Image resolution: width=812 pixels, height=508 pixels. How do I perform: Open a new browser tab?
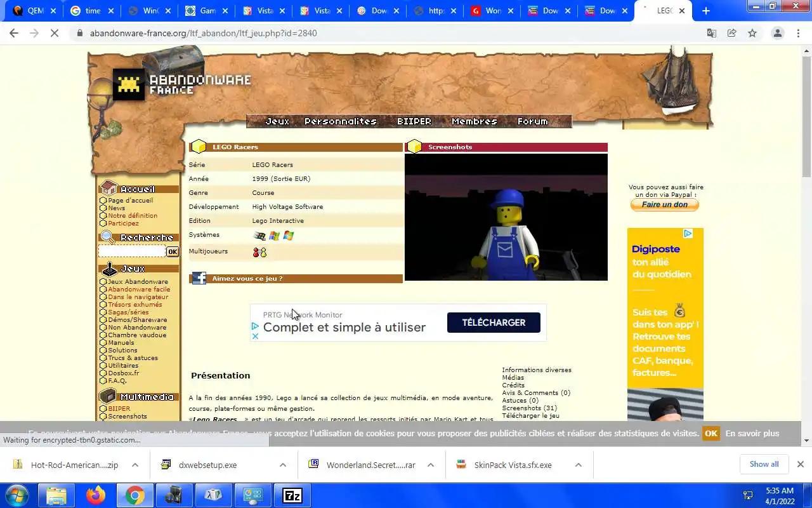coord(706,11)
